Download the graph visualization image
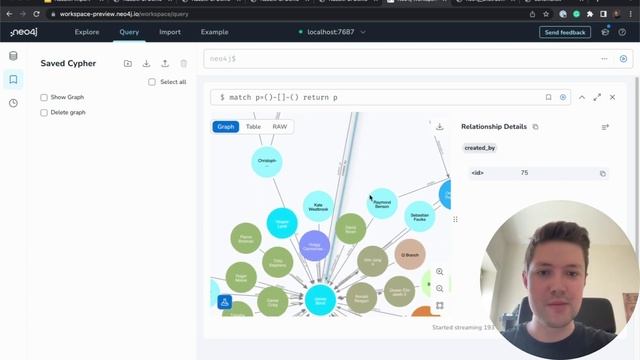The width and height of the screenshot is (640, 360). pyautogui.click(x=440, y=127)
